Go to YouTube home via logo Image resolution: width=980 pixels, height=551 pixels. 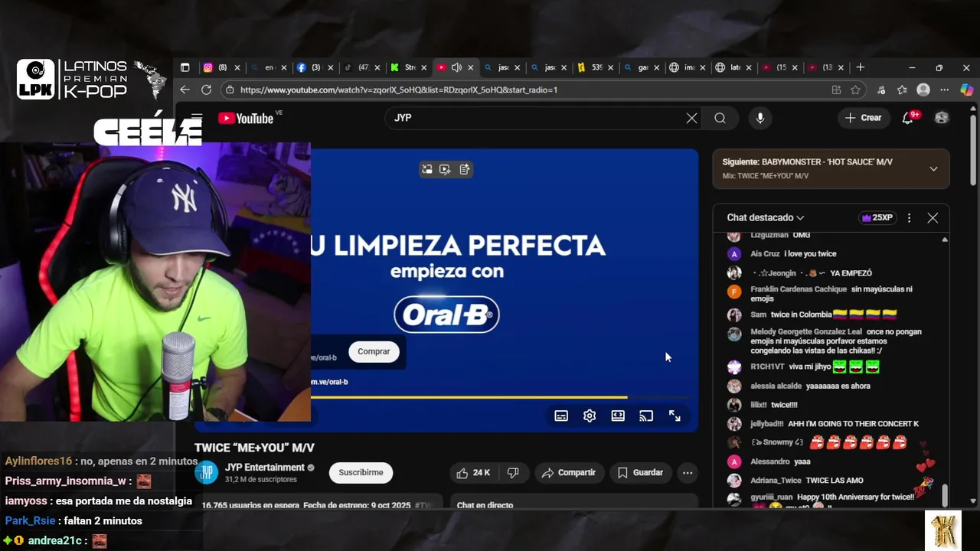[x=246, y=118]
